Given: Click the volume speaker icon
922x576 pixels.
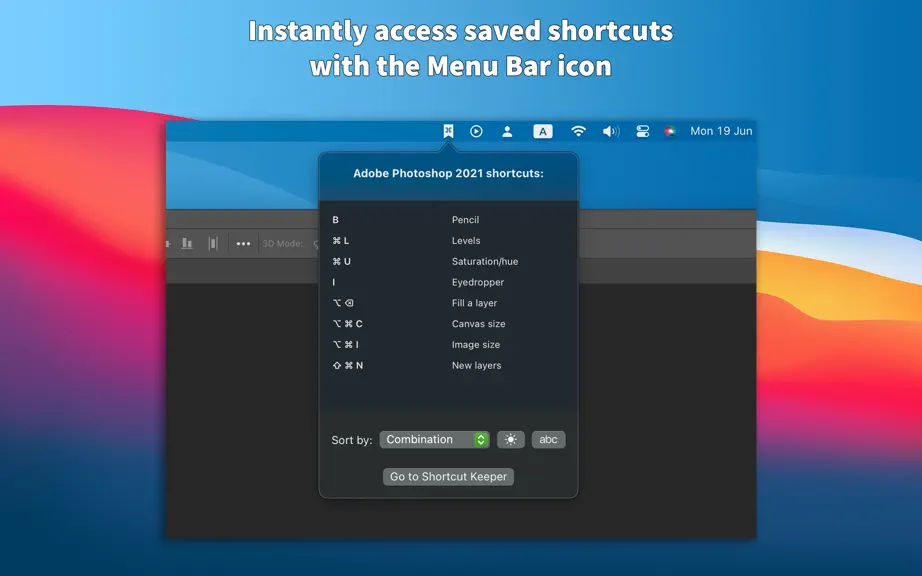Looking at the screenshot, I should pyautogui.click(x=611, y=131).
